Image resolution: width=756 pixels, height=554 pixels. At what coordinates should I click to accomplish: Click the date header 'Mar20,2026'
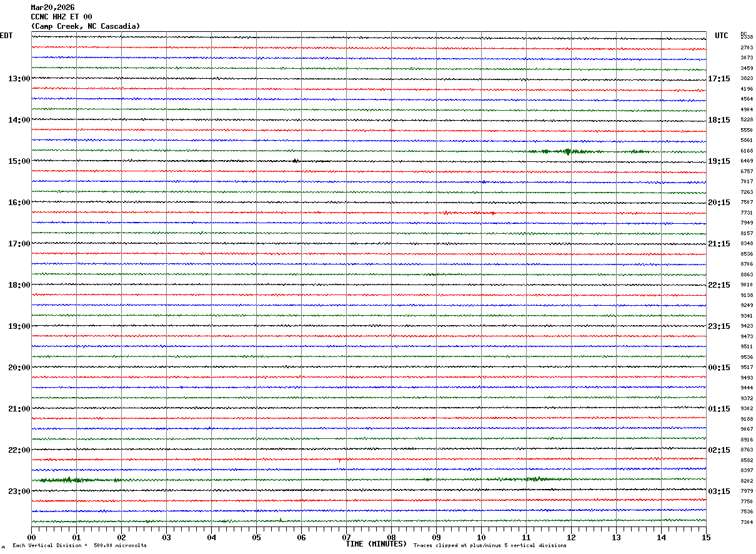(52, 8)
